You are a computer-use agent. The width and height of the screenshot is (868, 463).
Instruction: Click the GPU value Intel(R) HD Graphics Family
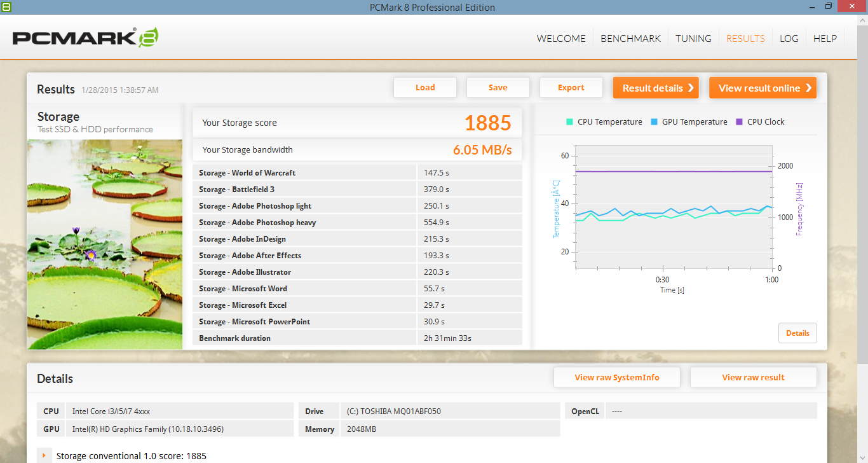pos(148,429)
